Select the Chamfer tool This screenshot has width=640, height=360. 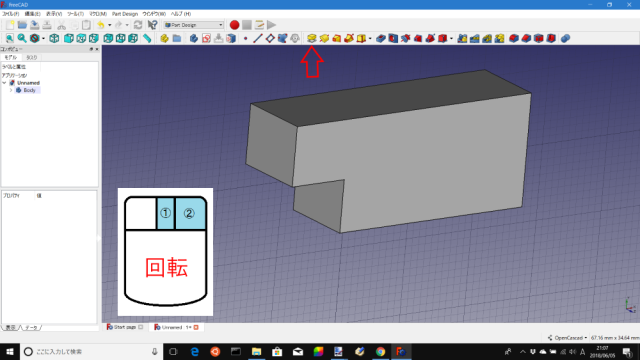526,38
